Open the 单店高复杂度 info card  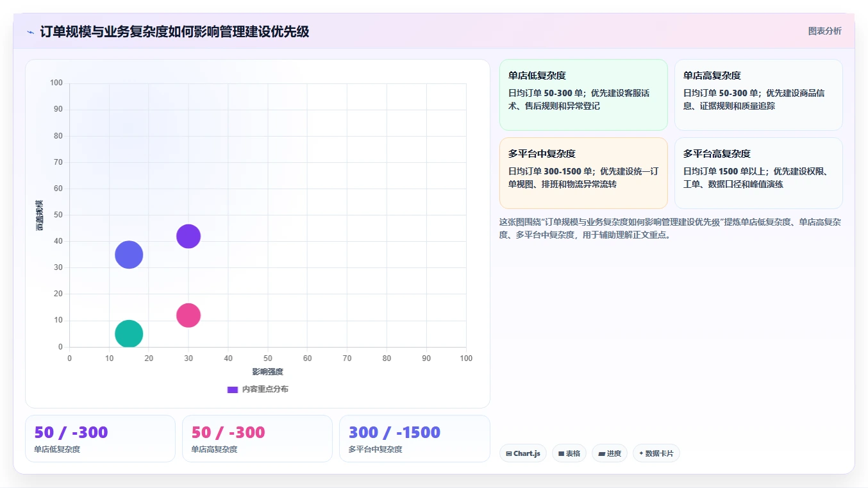point(758,95)
